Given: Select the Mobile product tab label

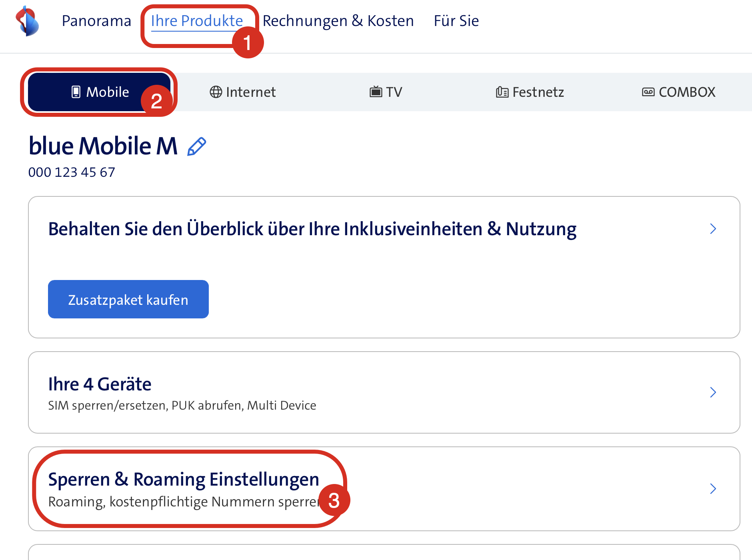Looking at the screenshot, I should pos(108,92).
